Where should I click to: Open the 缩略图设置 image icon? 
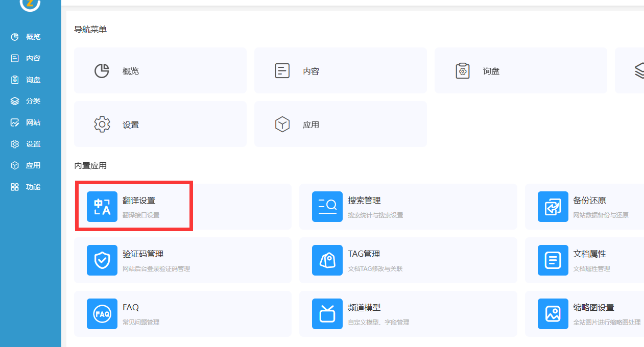pos(553,314)
